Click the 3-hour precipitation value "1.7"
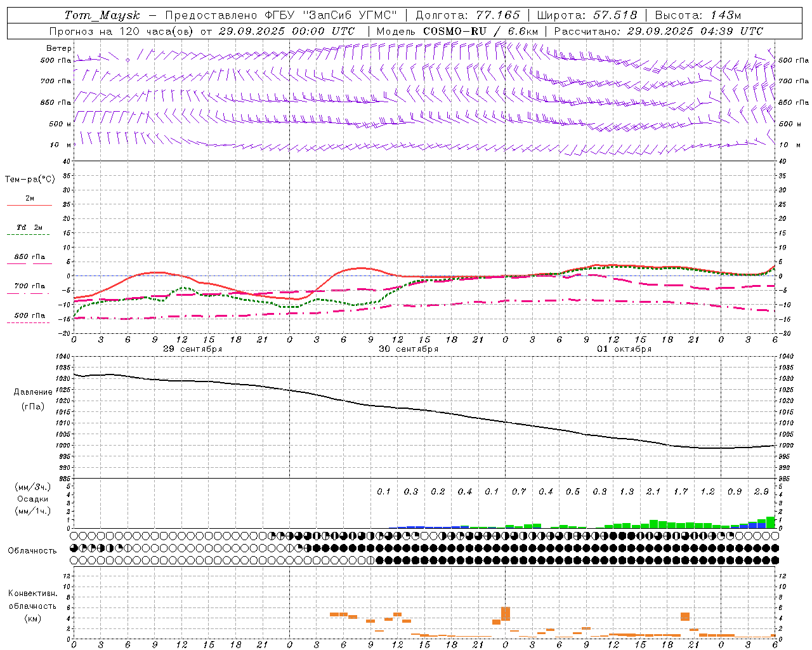 tap(681, 491)
